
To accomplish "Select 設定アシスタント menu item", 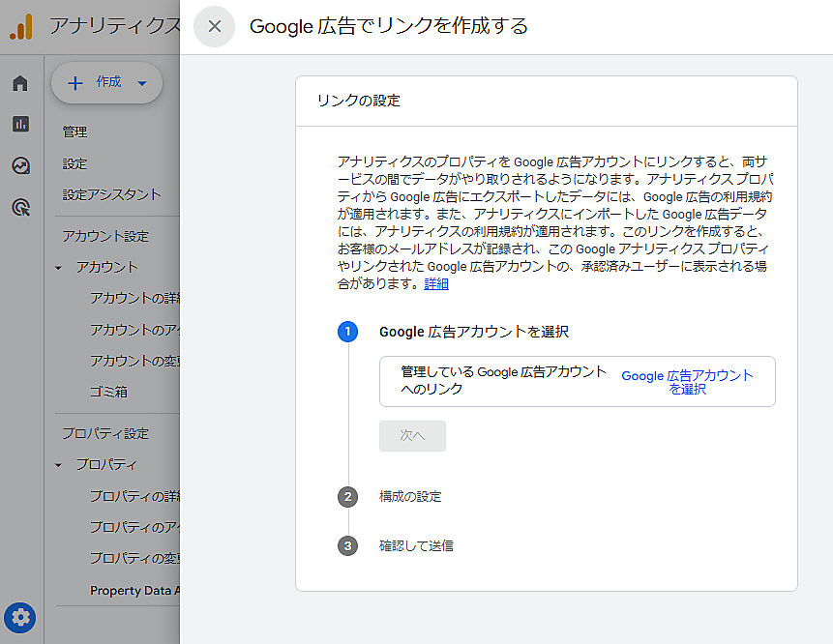I will coord(112,194).
